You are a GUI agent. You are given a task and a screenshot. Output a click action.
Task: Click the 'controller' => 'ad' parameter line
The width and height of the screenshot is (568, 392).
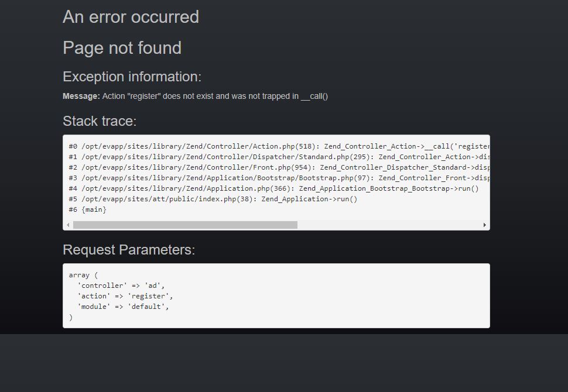click(x=121, y=286)
